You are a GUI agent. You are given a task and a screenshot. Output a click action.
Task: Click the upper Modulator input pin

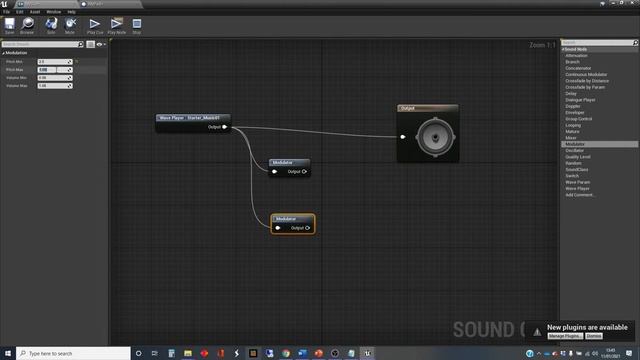click(275, 171)
